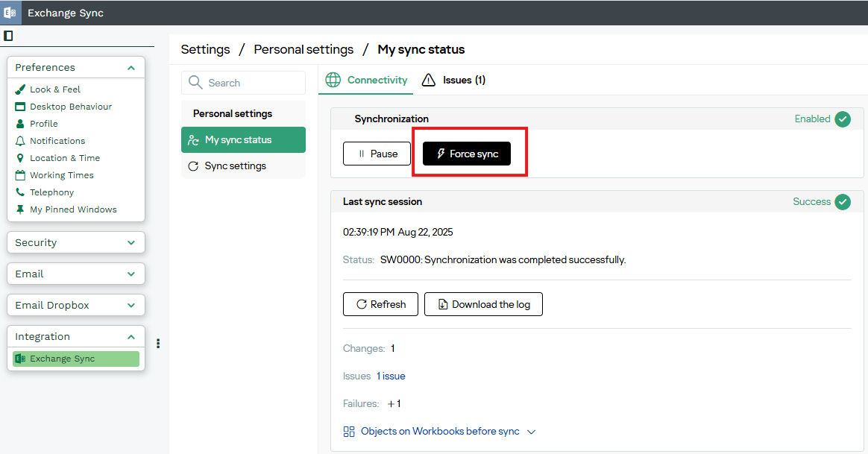Select Profile in Preferences

click(43, 124)
